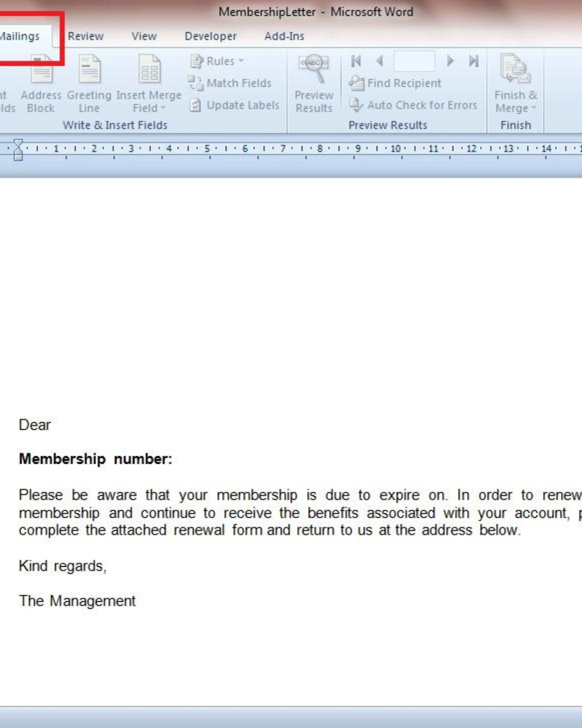Click the record number input box
582x728 pixels.
414,61
